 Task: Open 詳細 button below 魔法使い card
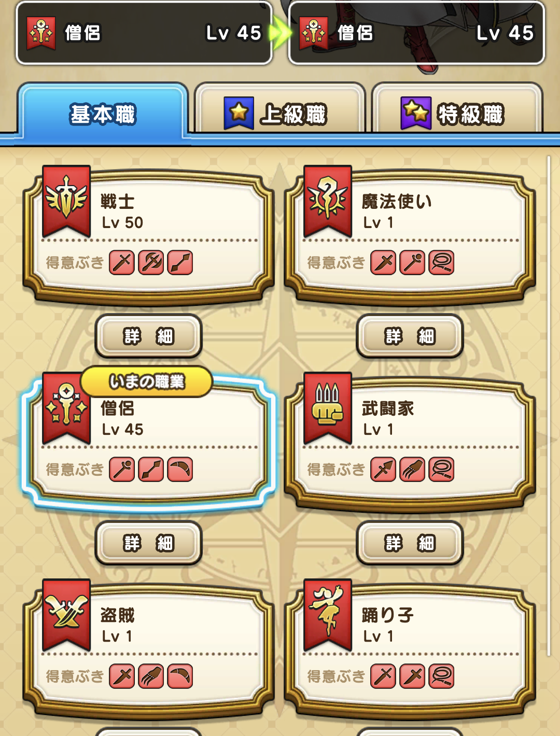(410, 336)
